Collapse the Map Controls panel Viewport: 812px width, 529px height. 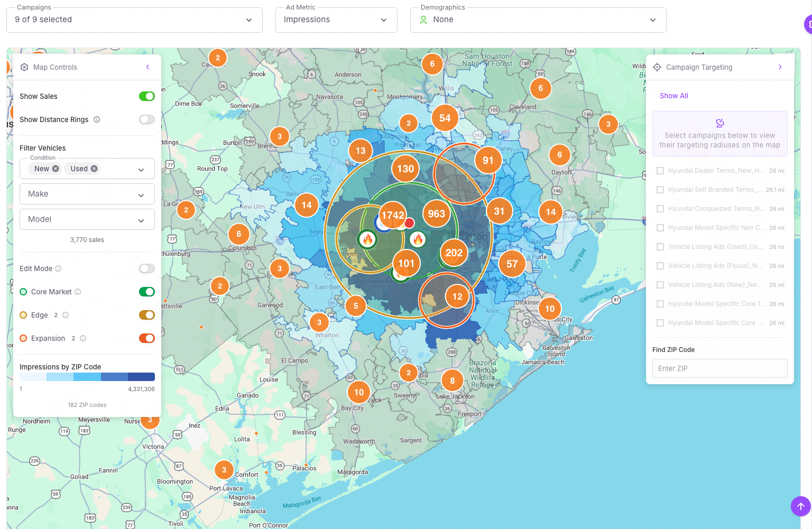147,67
